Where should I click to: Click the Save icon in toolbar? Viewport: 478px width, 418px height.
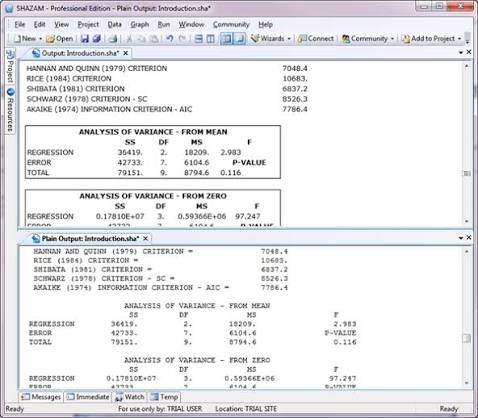pyautogui.click(x=85, y=39)
